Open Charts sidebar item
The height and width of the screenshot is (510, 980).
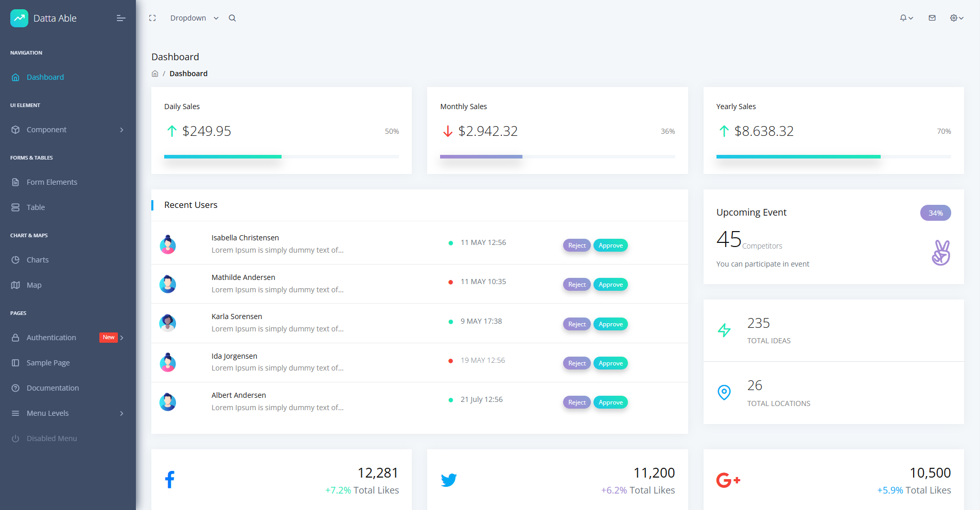coord(68,260)
